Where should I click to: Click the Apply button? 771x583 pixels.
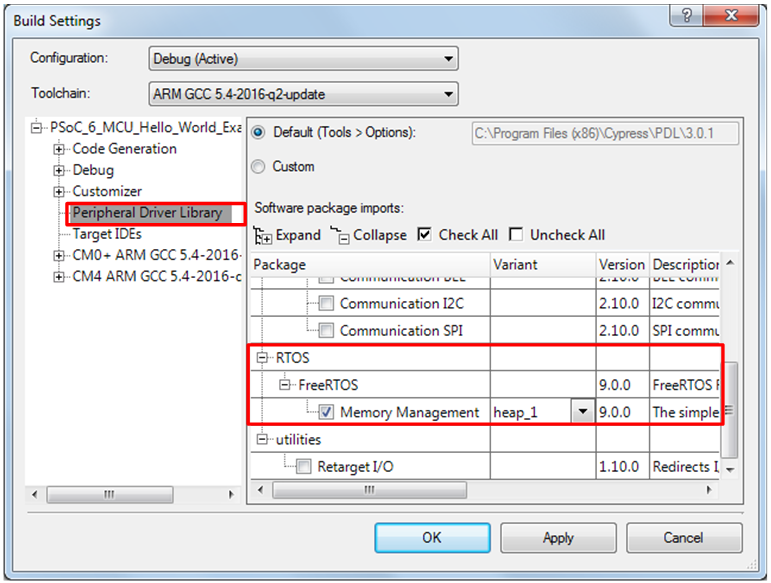point(558,538)
